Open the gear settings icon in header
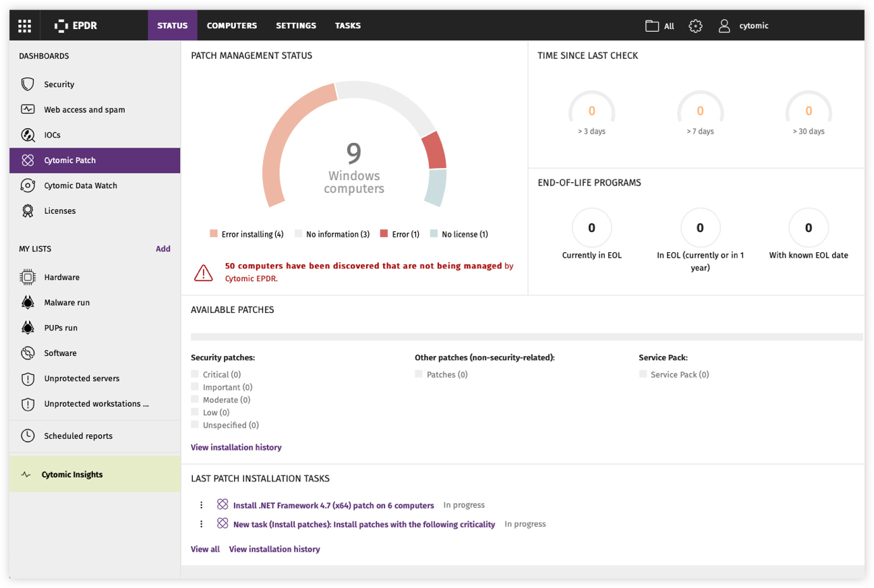 (695, 26)
